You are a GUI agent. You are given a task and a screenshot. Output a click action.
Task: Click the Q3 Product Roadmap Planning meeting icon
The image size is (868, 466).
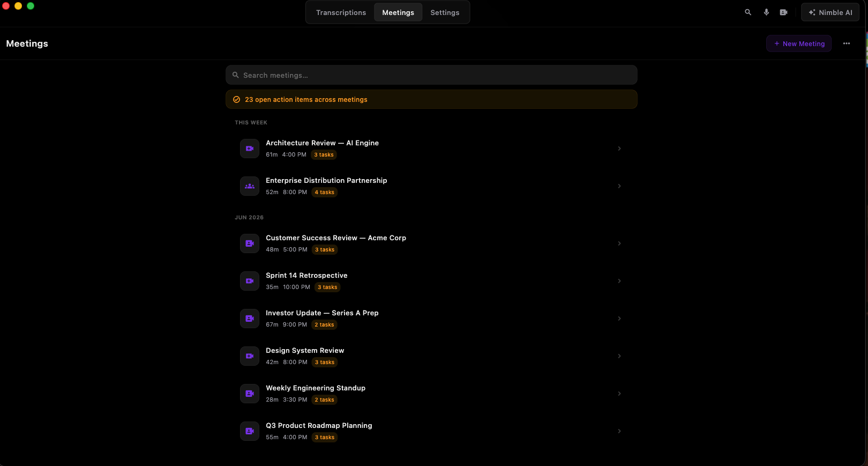(x=250, y=431)
